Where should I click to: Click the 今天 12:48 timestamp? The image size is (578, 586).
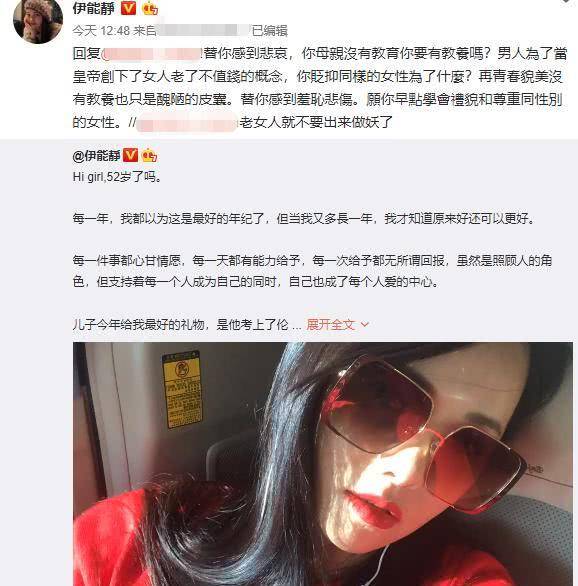pyautogui.click(x=101, y=31)
